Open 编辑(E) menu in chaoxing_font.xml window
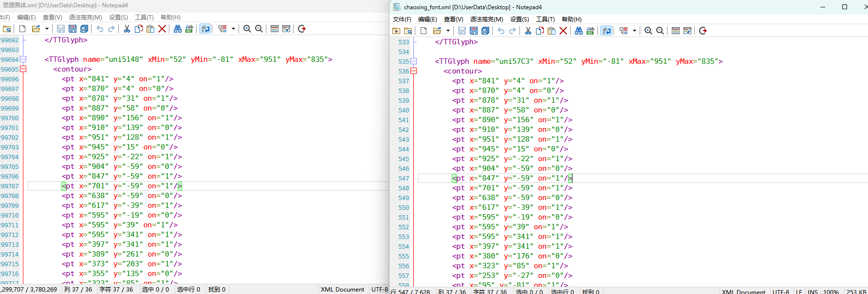 click(427, 19)
